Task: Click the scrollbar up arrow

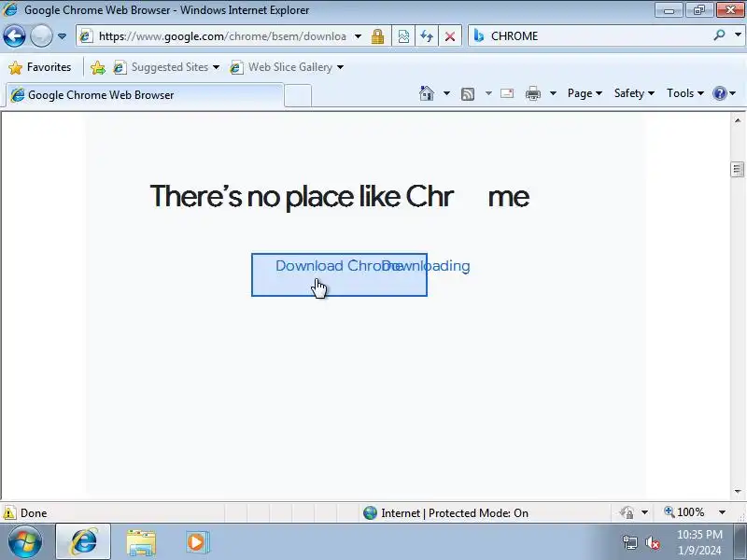Action: pos(738,120)
